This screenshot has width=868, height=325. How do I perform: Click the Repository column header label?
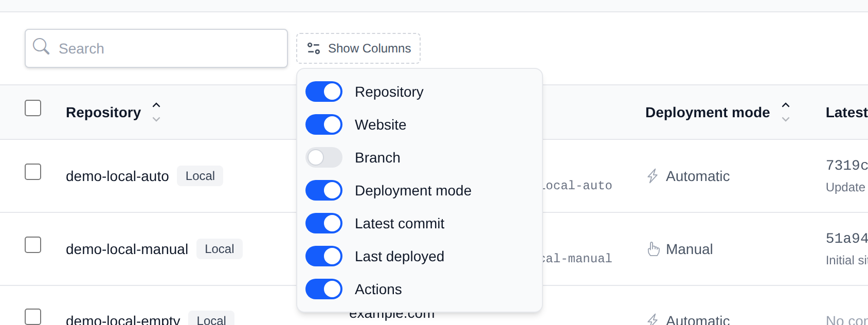(x=103, y=112)
